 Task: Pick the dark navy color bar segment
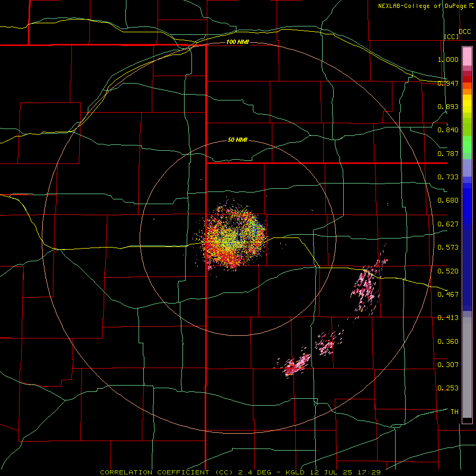pos(467,267)
